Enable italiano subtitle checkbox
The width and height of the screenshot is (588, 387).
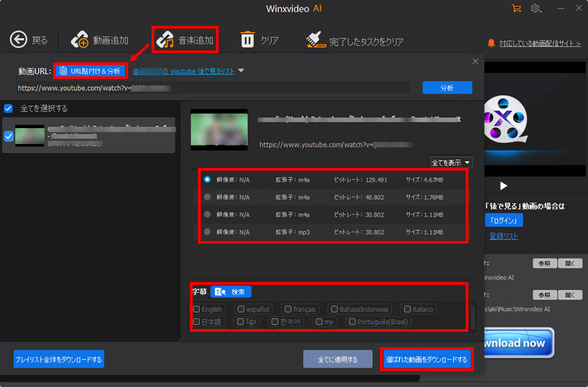tap(407, 309)
